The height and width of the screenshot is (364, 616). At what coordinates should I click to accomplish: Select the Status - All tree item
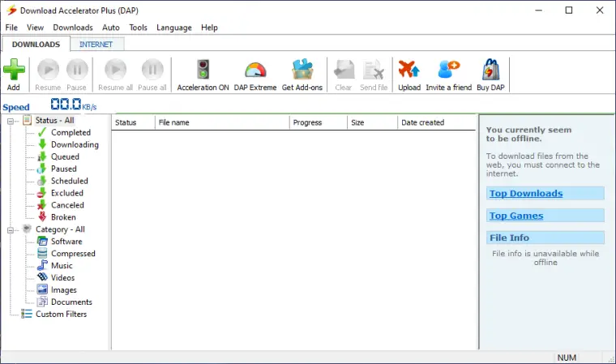(54, 120)
